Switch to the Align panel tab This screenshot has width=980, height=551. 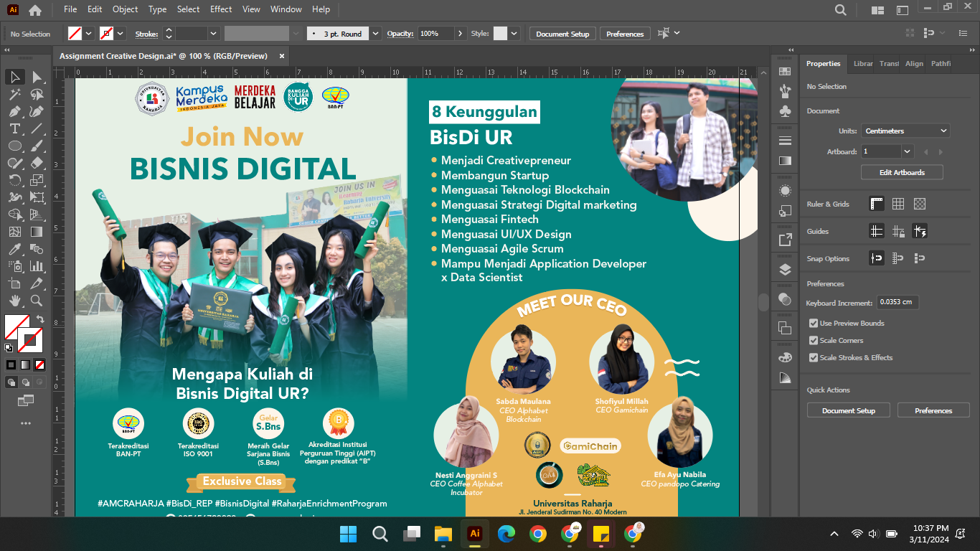[914, 64]
